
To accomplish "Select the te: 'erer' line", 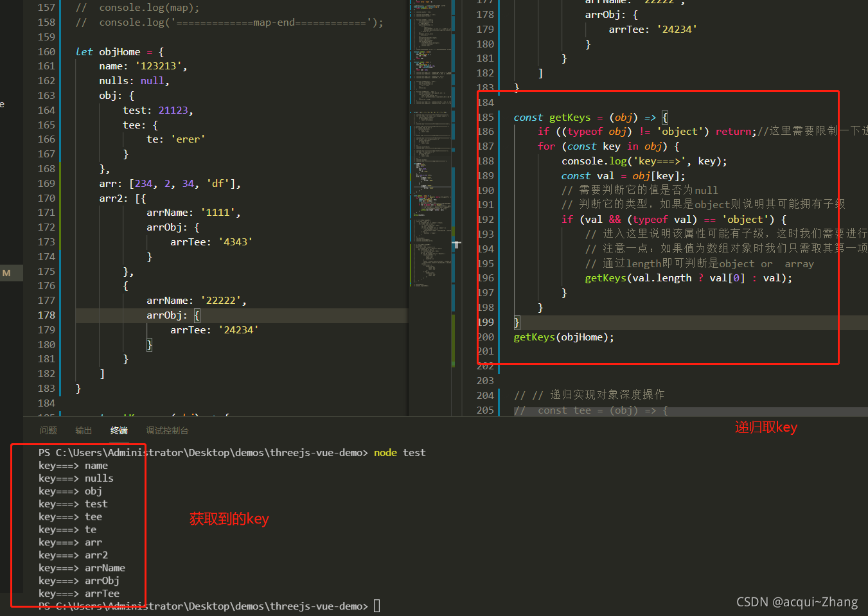I will (x=176, y=139).
